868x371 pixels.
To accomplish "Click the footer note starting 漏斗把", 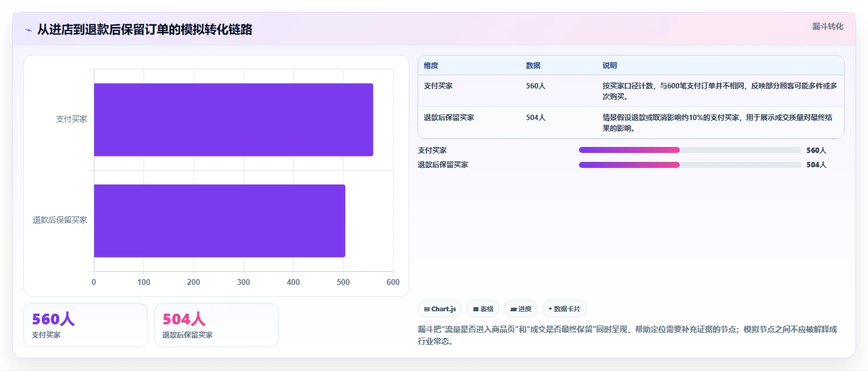I will pos(627,336).
